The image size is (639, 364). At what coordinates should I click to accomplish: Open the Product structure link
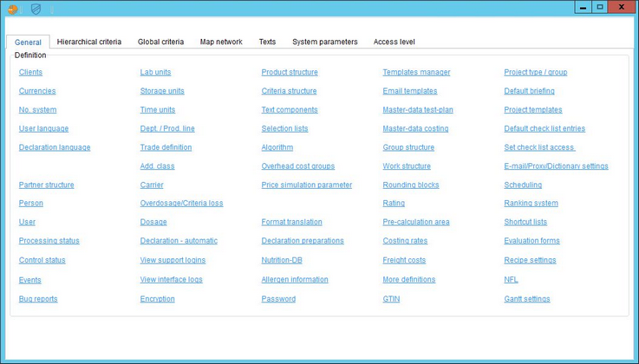point(290,72)
